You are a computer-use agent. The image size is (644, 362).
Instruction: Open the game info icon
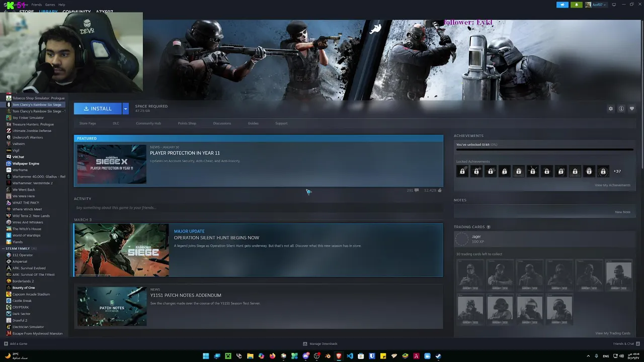coord(621,109)
